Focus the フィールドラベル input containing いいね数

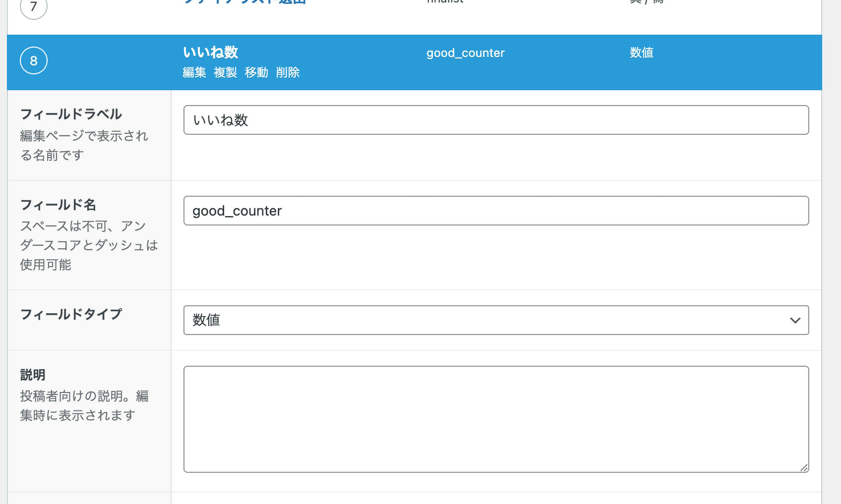(496, 120)
